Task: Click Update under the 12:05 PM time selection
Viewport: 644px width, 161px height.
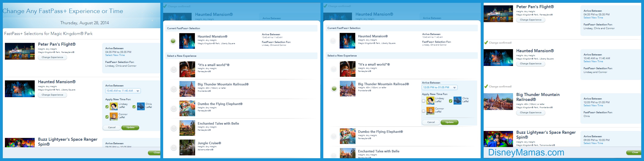Action: click(450, 122)
